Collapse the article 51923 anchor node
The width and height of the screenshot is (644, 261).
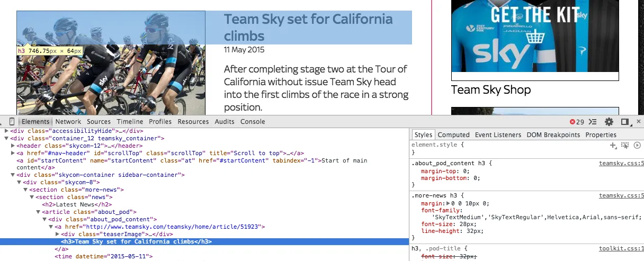point(51,227)
